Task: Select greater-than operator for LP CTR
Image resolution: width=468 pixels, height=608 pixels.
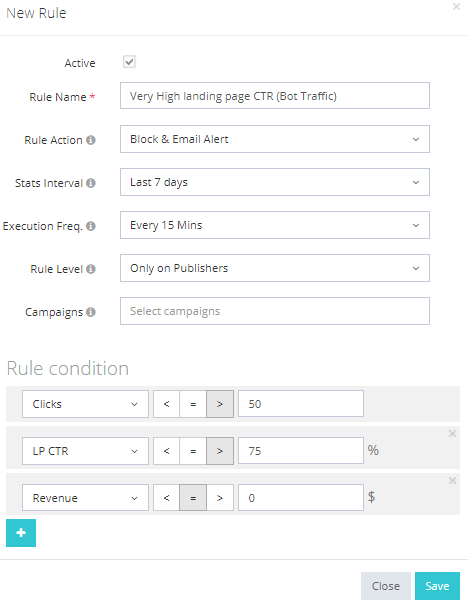Action: pyautogui.click(x=220, y=451)
